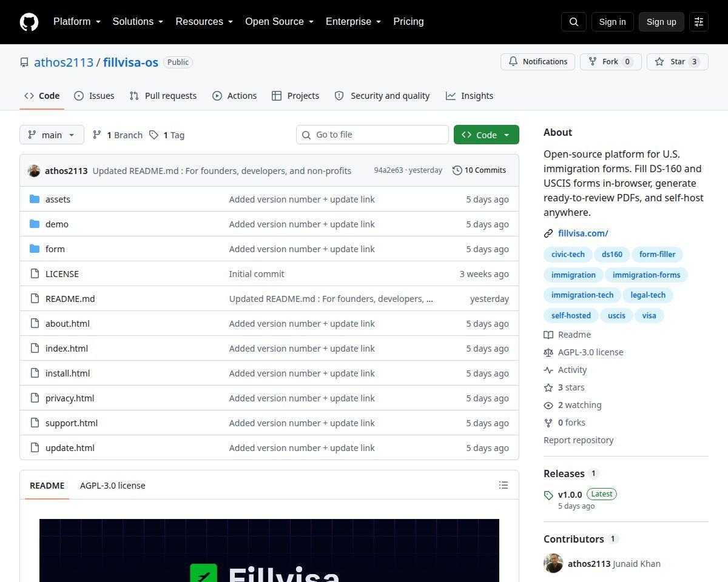Click the link icon beside fillvisa.com
Viewport: 728px width, 582px height.
point(548,233)
